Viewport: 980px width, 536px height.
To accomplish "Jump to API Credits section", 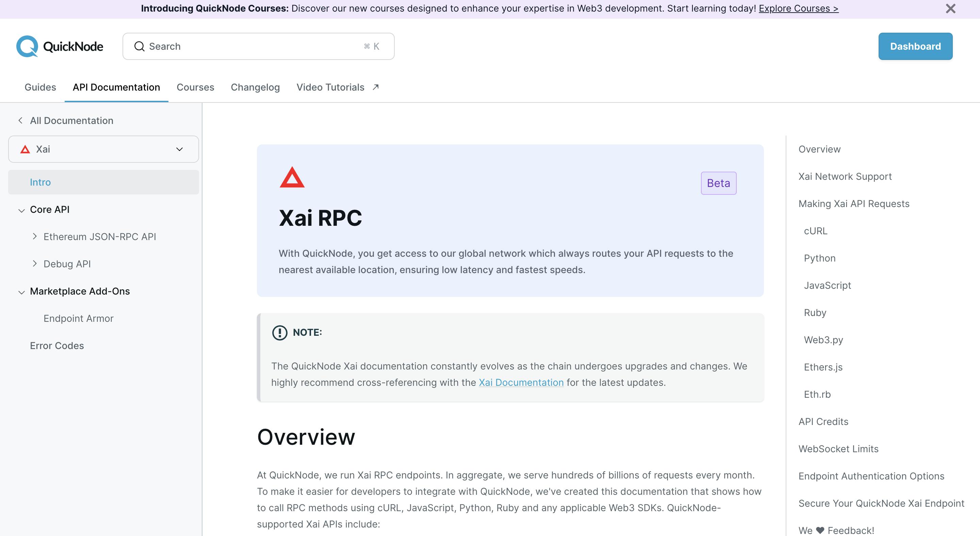I will tap(823, 422).
